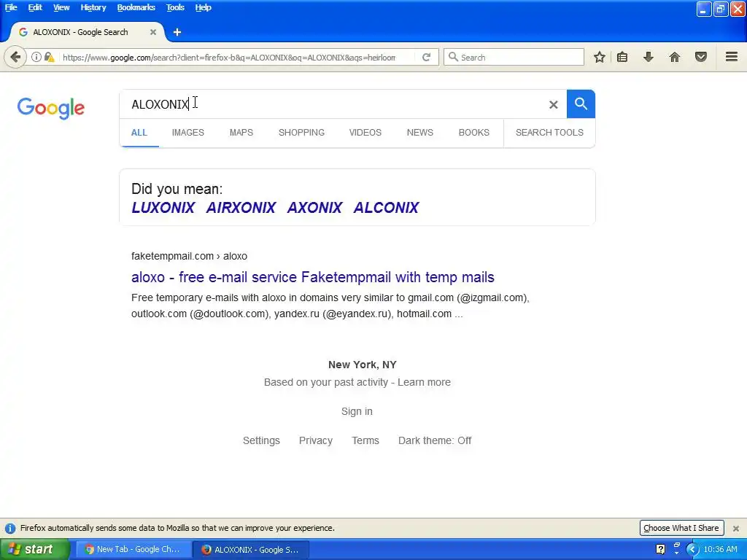Viewport: 747px width, 560px height.
Task: Switch to MAPS results tab
Action: click(x=241, y=133)
